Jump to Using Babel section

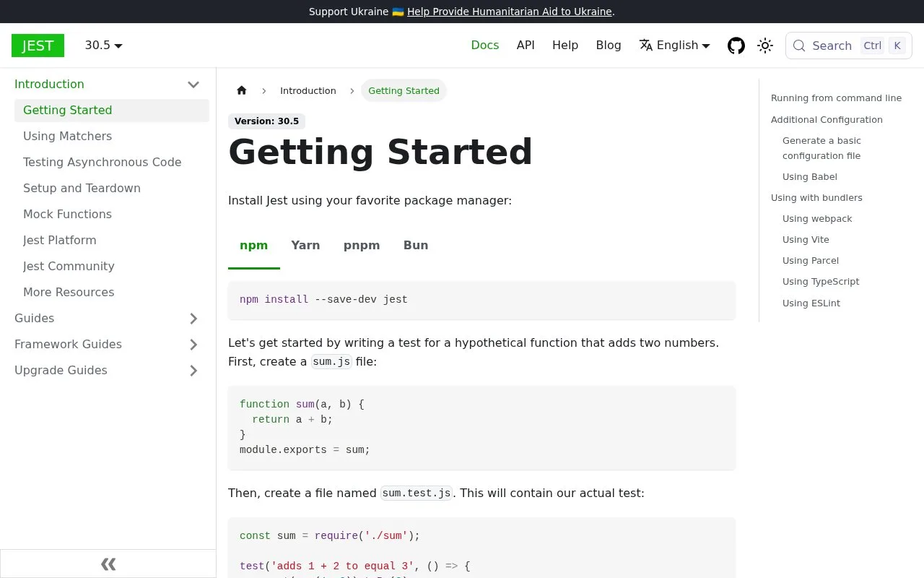point(810,177)
